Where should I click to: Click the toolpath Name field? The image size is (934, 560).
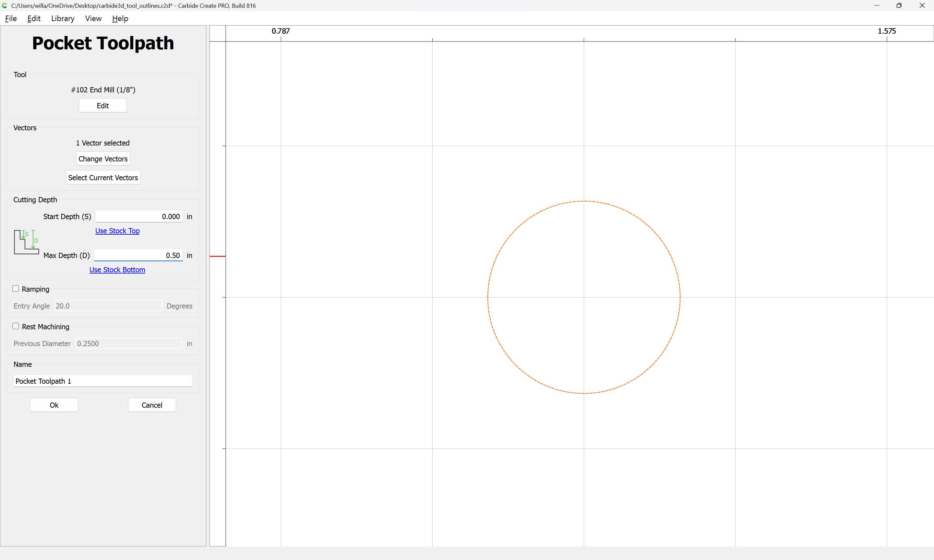103,381
